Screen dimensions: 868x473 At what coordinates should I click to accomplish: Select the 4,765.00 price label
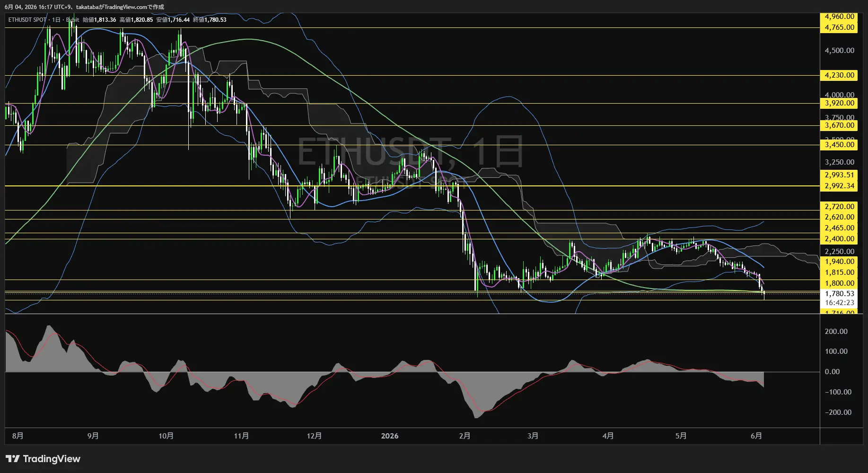tap(840, 27)
